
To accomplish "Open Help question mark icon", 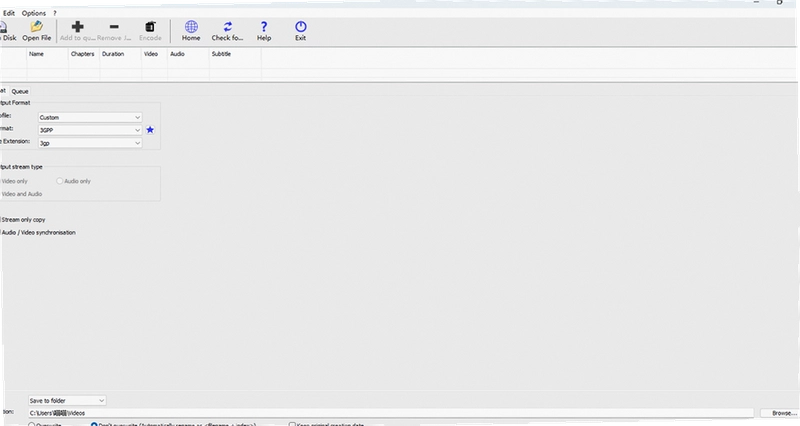I will [x=264, y=27].
